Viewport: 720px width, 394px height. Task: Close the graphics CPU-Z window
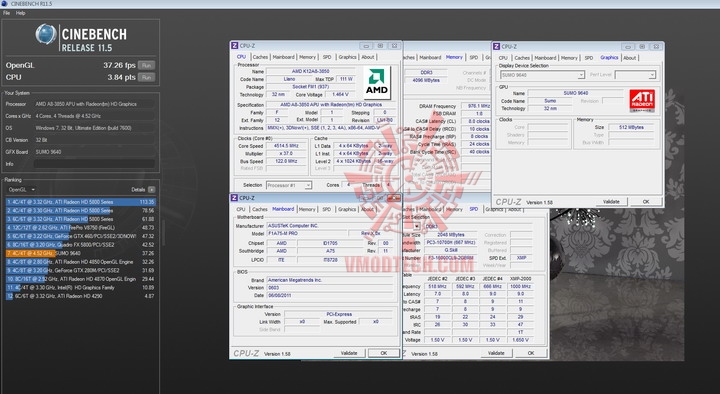point(656,47)
